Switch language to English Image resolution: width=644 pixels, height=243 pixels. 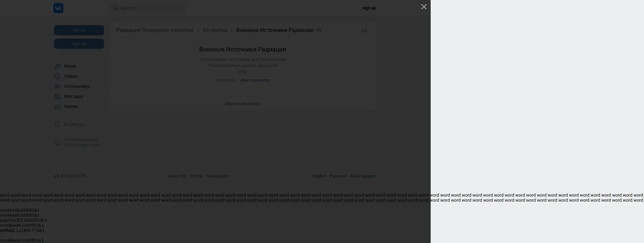pyautogui.click(x=319, y=176)
